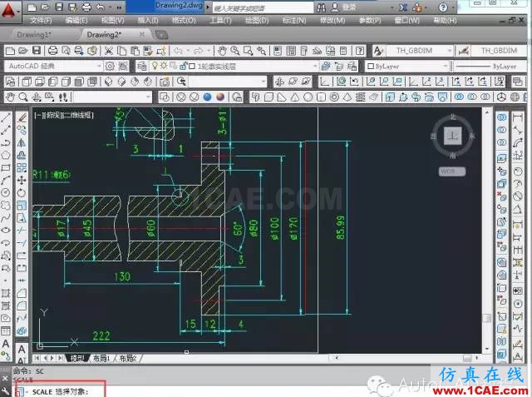The image size is (532, 397).
Task: Click the horizontal drawing scrollbar
Action: tap(405, 358)
